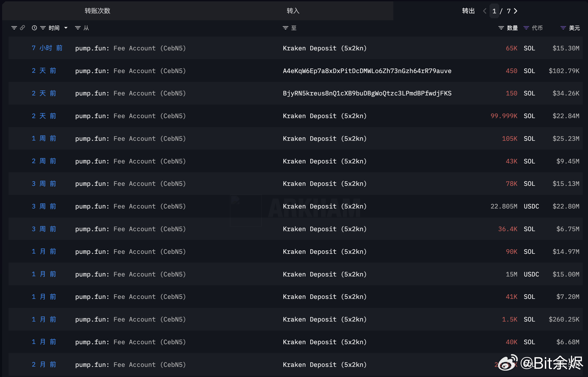Viewport: 588px width, 377px height.
Task: Open Kraken Deposit in the 105K SOL row
Action: tap(325, 139)
